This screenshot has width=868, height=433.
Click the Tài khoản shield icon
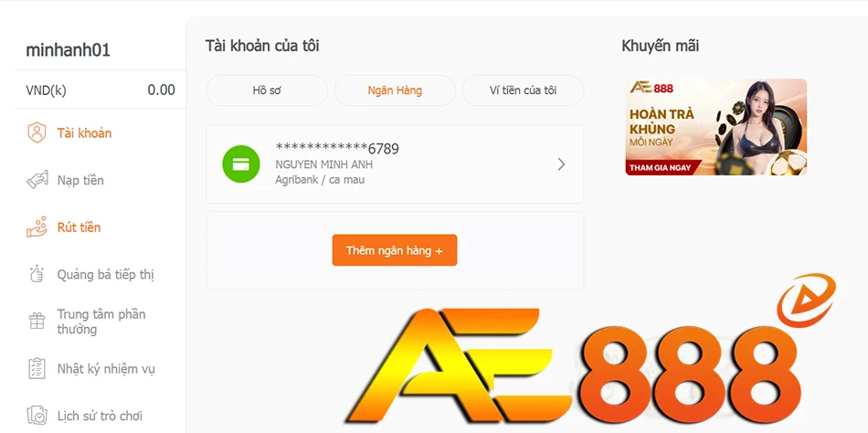(37, 132)
